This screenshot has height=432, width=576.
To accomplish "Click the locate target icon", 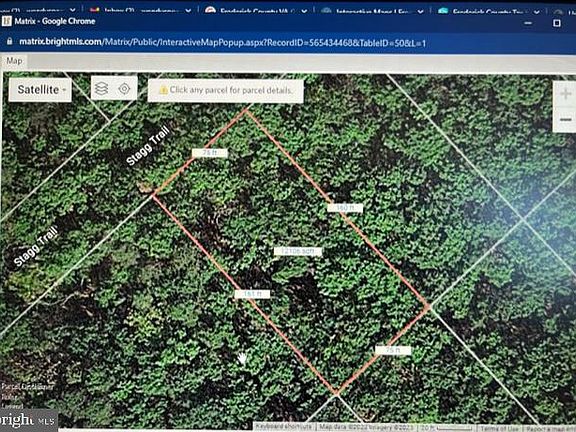I will [x=125, y=89].
